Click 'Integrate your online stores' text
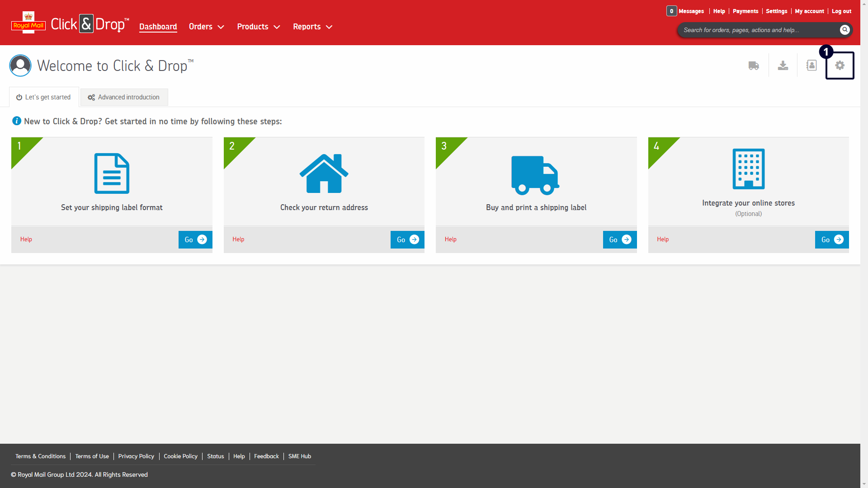868x488 pixels. pos(748,203)
